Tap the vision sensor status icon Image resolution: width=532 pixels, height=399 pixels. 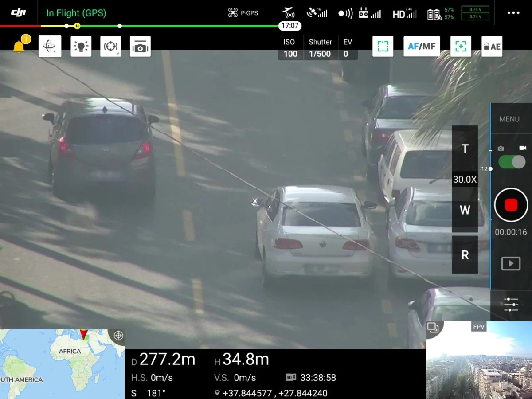click(x=345, y=13)
